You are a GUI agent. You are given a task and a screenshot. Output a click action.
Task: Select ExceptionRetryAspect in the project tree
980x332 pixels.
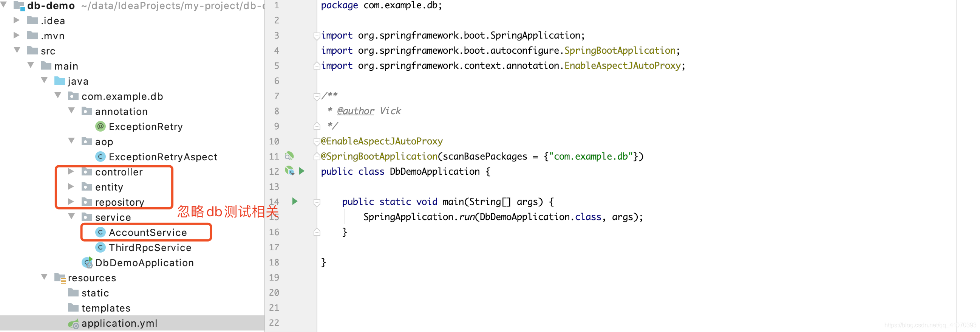tap(163, 157)
